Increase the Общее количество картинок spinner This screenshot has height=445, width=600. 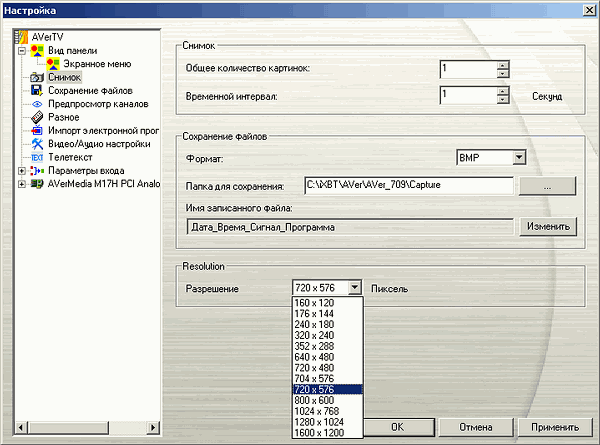[503, 64]
